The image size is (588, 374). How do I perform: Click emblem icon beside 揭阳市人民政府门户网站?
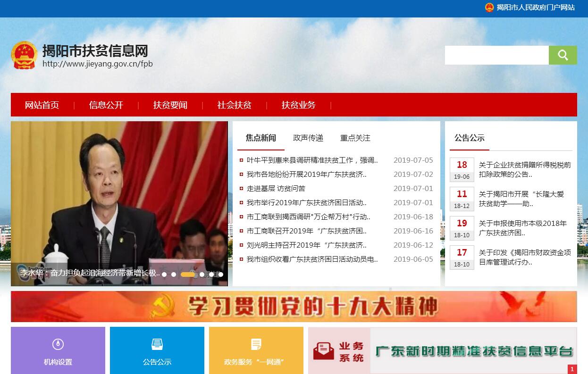click(x=489, y=8)
